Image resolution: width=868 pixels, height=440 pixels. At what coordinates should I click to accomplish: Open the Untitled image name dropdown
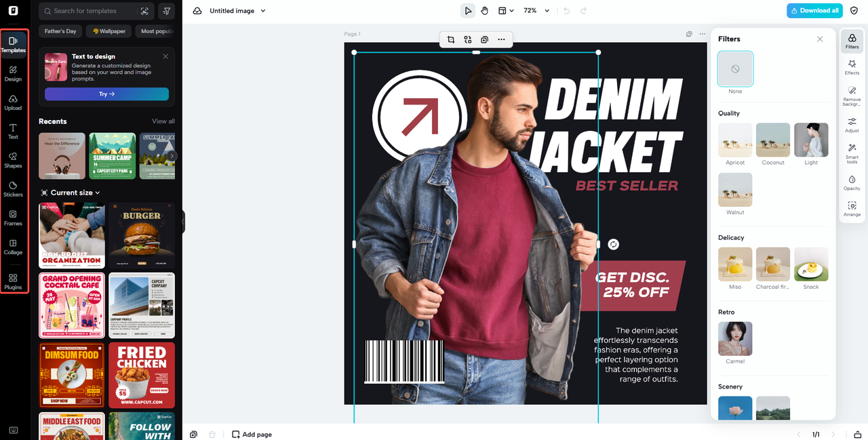click(237, 11)
